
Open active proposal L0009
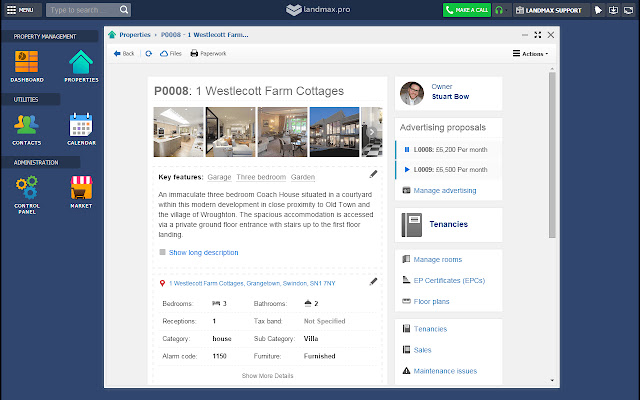pos(449,169)
